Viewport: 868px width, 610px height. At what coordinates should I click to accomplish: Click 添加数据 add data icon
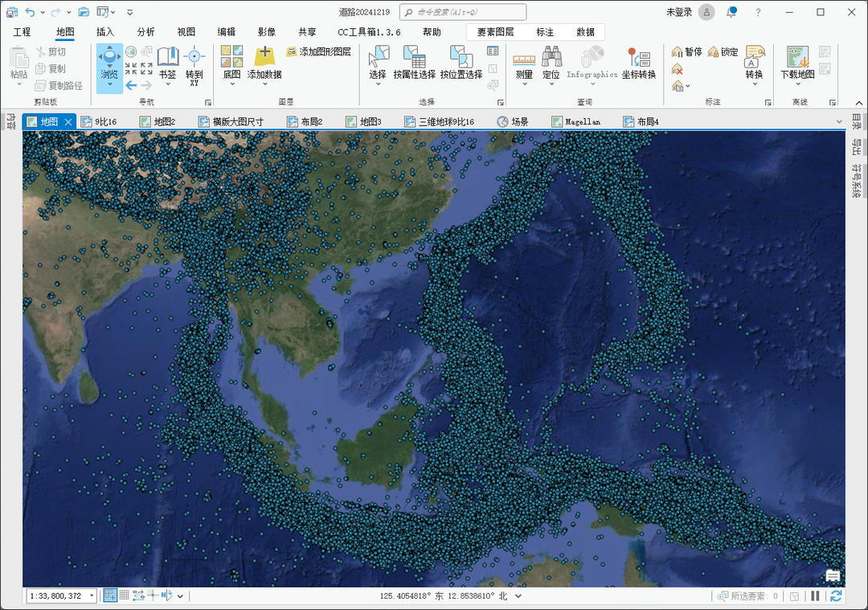click(264, 55)
